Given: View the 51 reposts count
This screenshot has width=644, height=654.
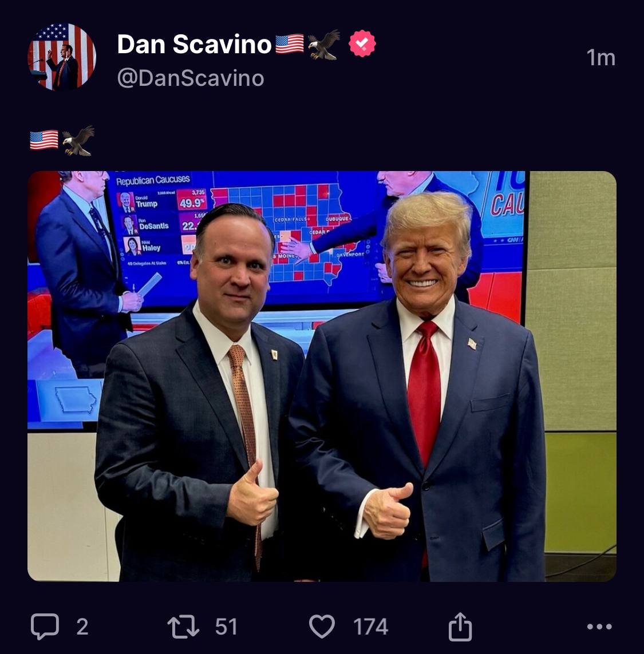Looking at the screenshot, I should pyautogui.click(x=226, y=627).
